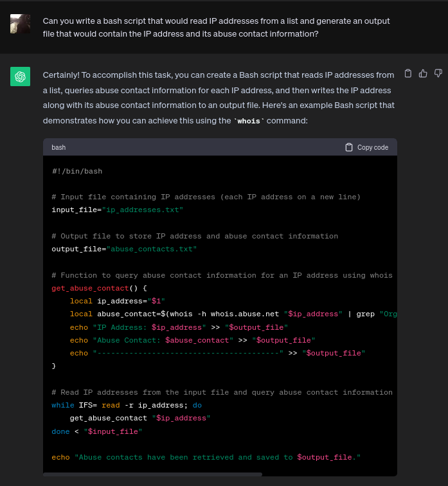The width and height of the screenshot is (448, 486).
Task: Click the thumbs down icon on response
Action: tap(438, 74)
